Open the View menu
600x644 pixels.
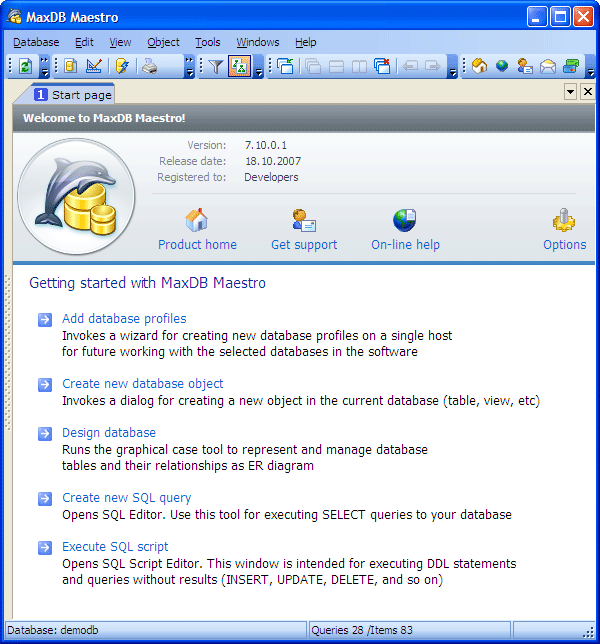pos(120,42)
